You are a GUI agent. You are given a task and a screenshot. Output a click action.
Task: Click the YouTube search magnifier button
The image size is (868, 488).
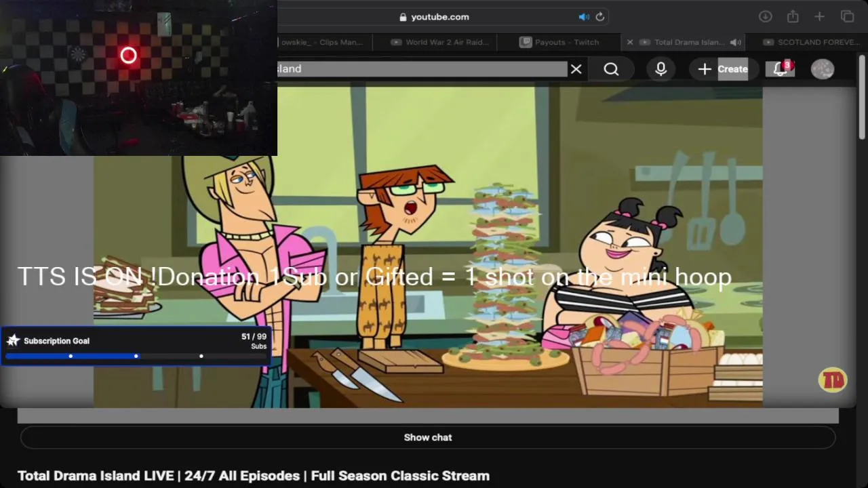pyautogui.click(x=611, y=69)
